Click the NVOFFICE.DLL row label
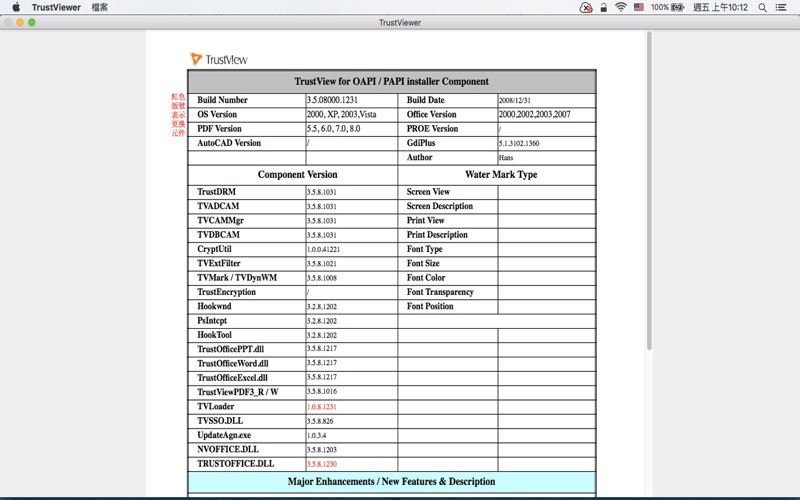800x500 pixels. pyautogui.click(x=228, y=449)
